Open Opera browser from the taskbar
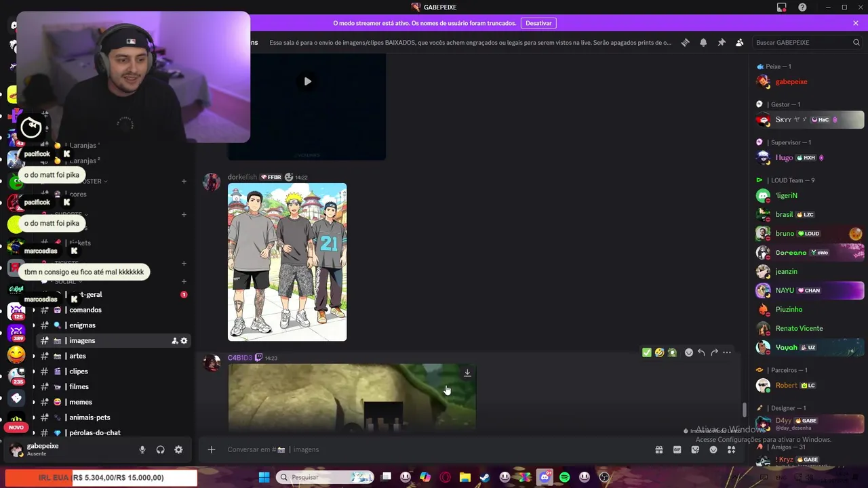Screen dimensions: 868x488 [446, 477]
